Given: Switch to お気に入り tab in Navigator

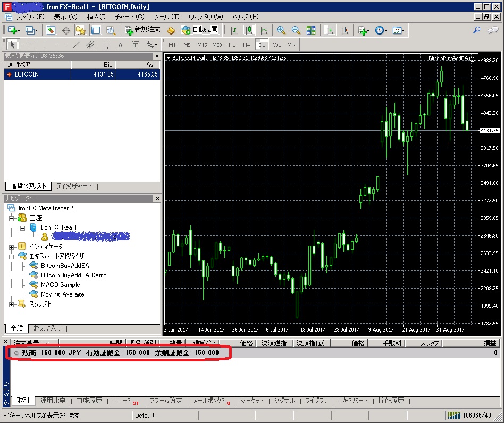Looking at the screenshot, I should [47, 328].
